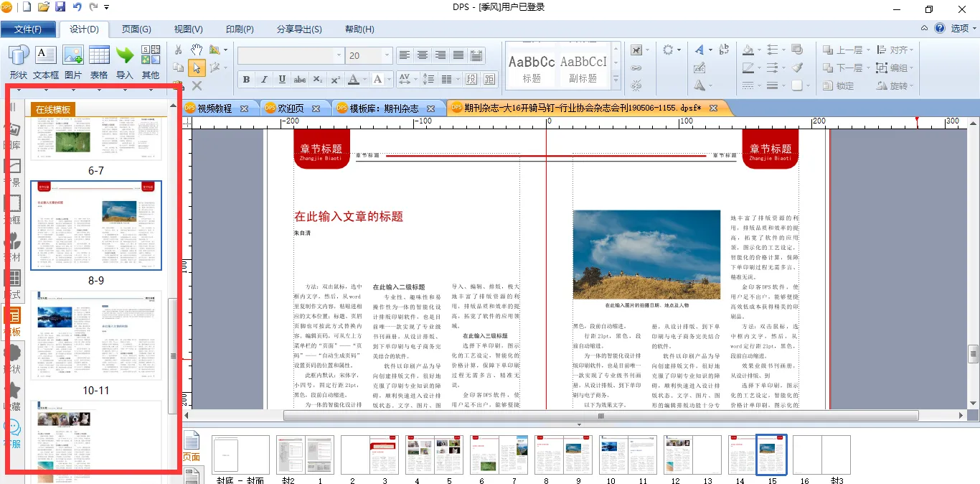Toggle italic text style
980x484 pixels.
click(x=264, y=80)
